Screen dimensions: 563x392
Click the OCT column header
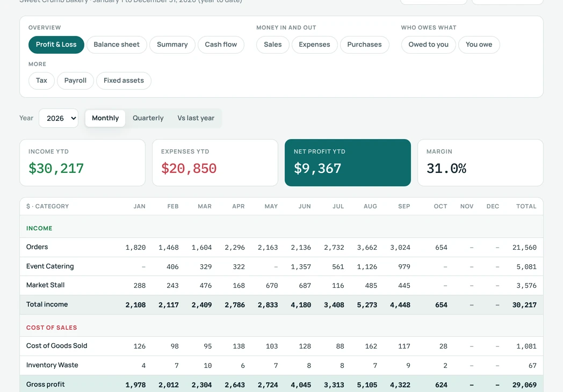(x=440, y=206)
